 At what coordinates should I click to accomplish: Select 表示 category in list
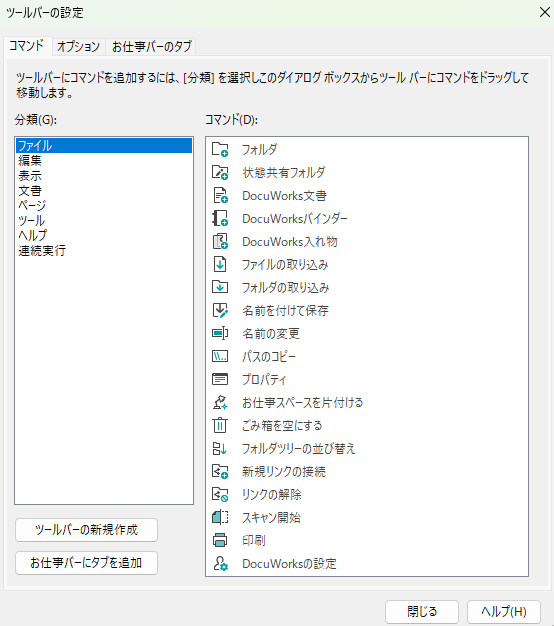coord(104,176)
